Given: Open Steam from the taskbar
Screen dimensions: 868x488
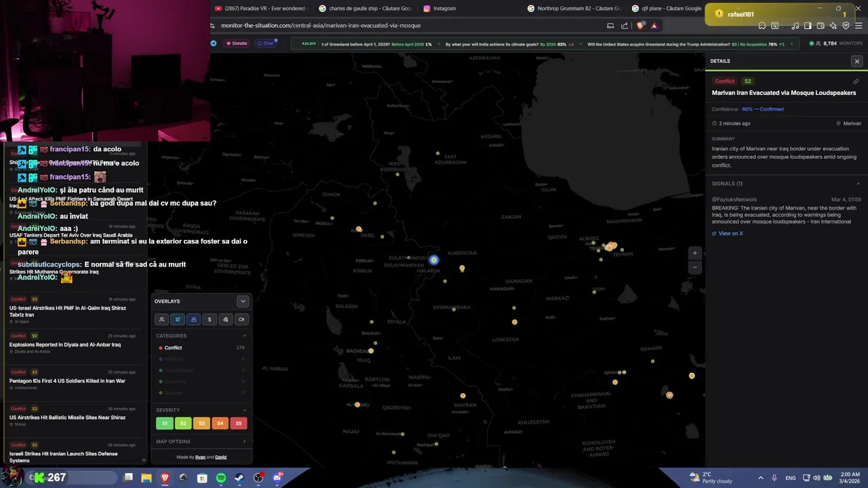Looking at the screenshot, I should point(239,478).
